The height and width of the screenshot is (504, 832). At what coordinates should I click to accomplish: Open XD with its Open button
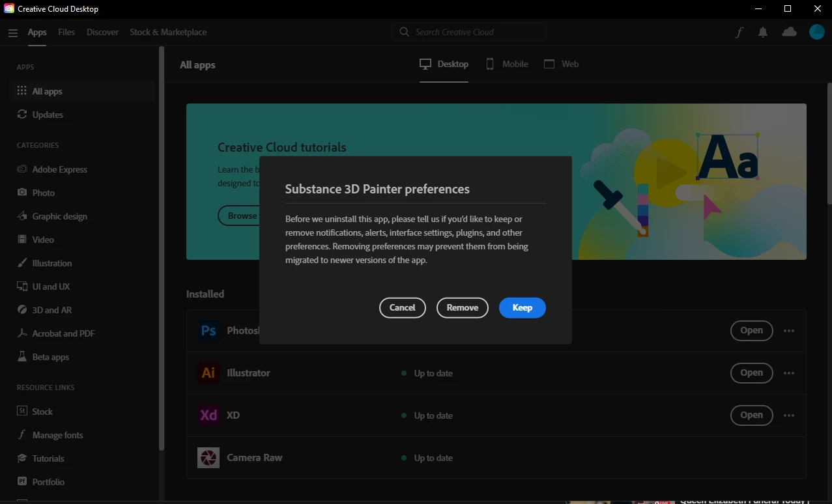(751, 415)
